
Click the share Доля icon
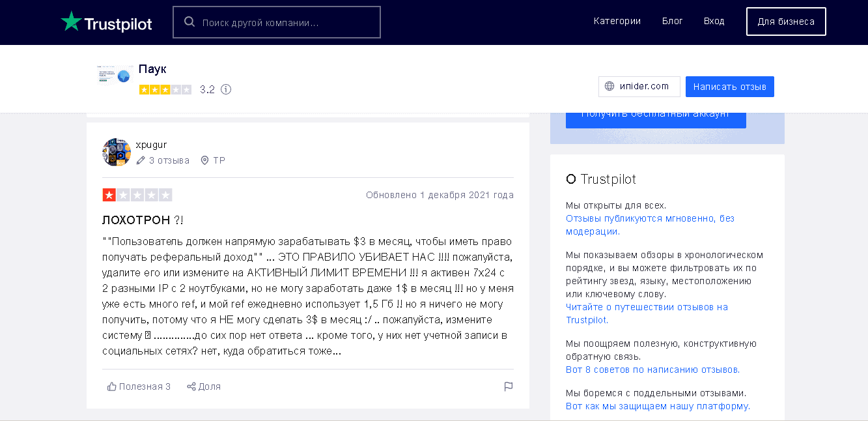(x=191, y=386)
